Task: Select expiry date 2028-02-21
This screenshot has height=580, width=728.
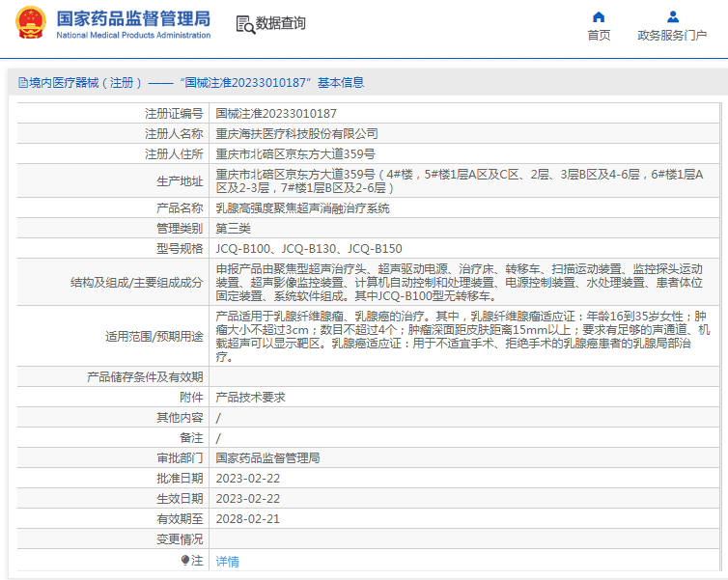Action: tap(248, 519)
